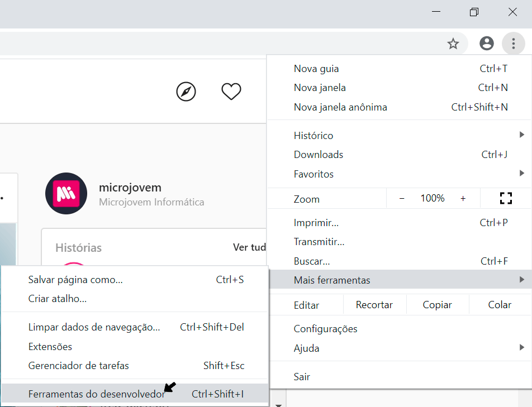Click the Recortar button
Screen dimensions: 532x407
374,305
